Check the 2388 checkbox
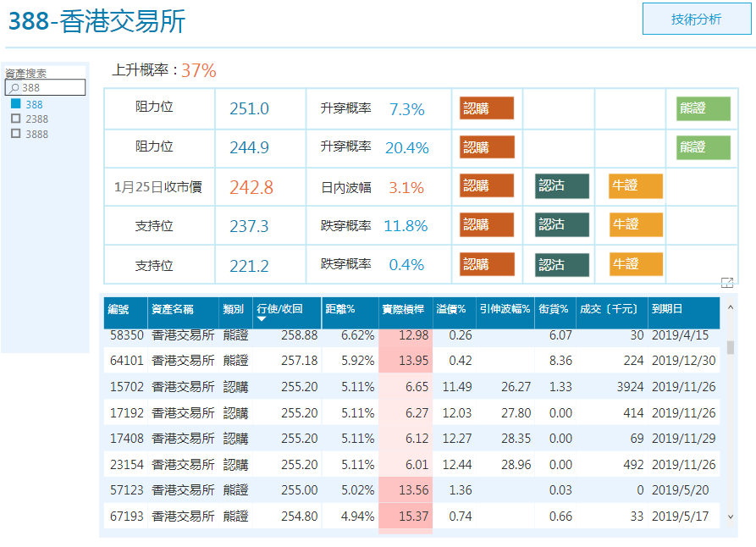This screenshot has height=547, width=756. 16,119
